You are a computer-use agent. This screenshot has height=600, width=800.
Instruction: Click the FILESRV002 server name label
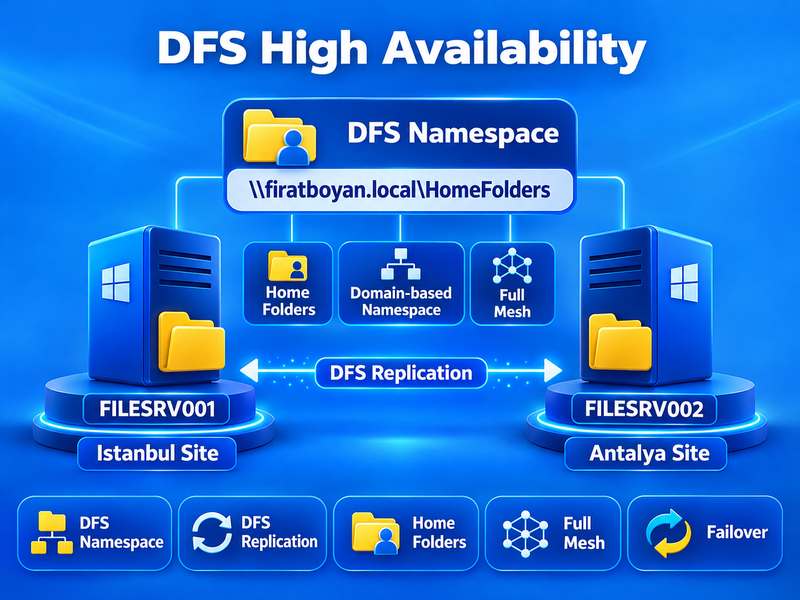(x=644, y=409)
